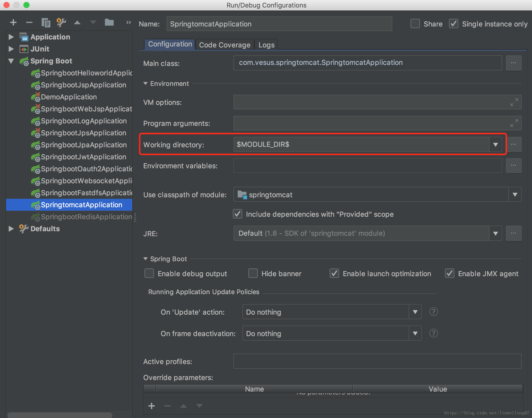This screenshot has height=418, width=532.
Task: Remove selected configuration with minus icon
Action: tap(29, 23)
